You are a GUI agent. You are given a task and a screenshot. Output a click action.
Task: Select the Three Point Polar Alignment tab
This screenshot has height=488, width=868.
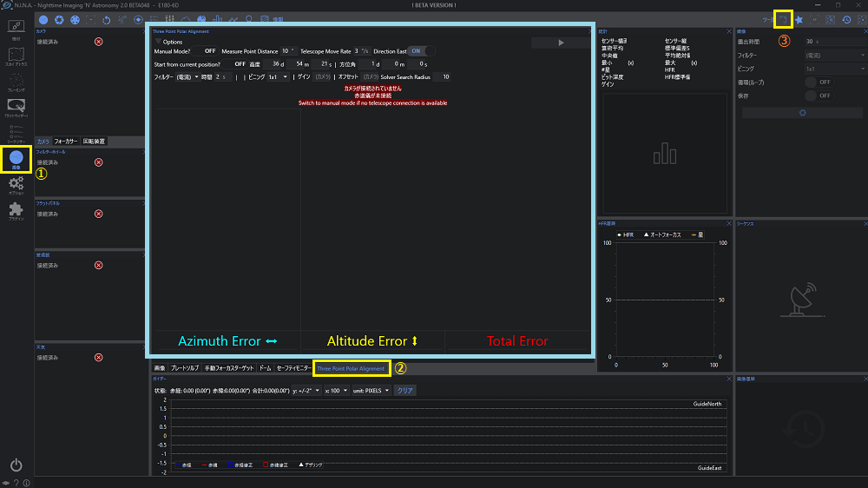(x=351, y=368)
